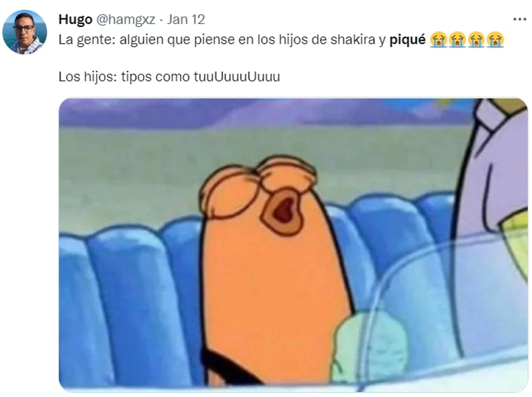Click the tweet line starting with La gente

pos(281,40)
